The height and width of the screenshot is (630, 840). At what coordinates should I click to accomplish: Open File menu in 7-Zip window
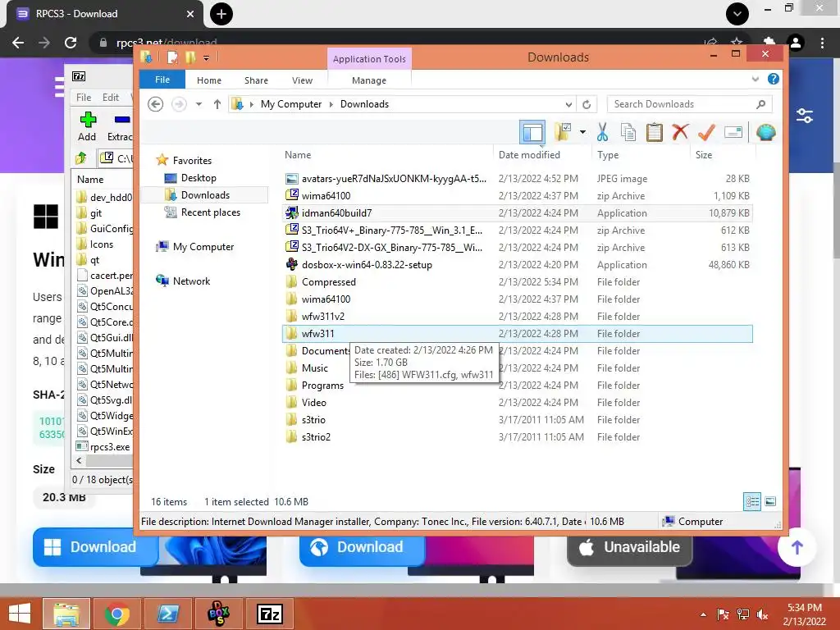(84, 98)
